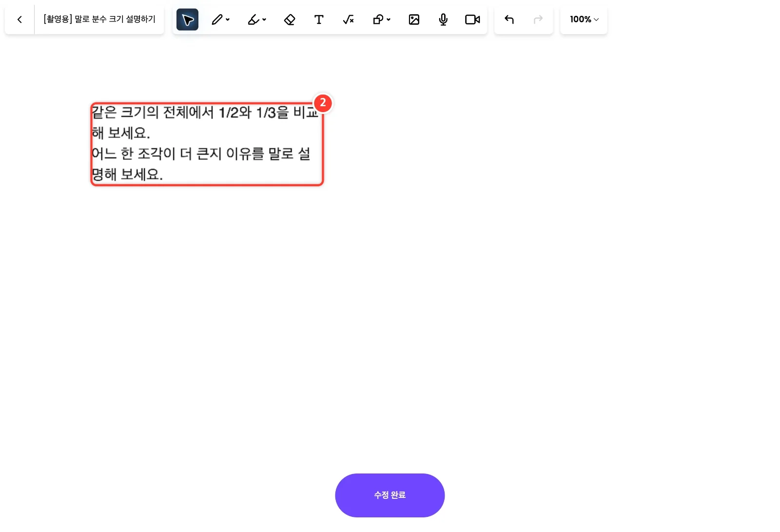Select the Eraser tool

click(x=290, y=20)
